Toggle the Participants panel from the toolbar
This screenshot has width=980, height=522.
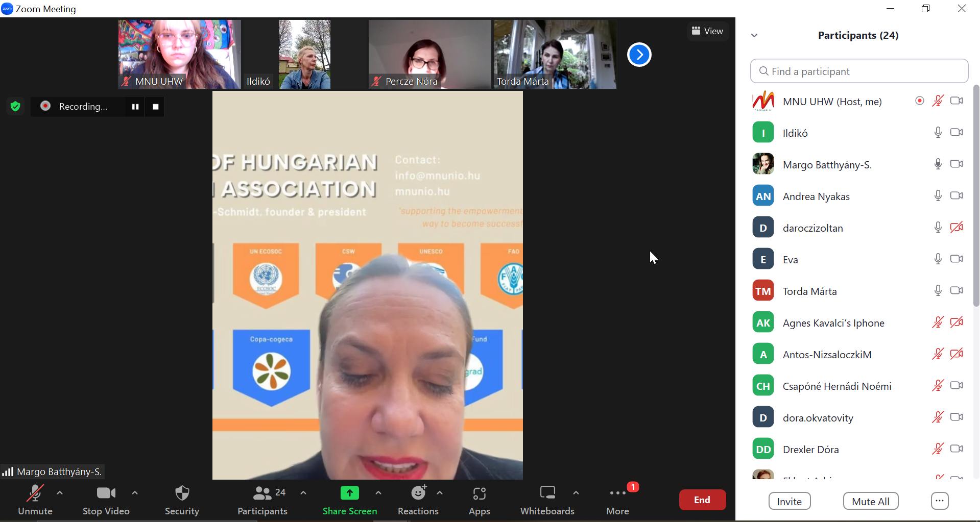click(262, 500)
